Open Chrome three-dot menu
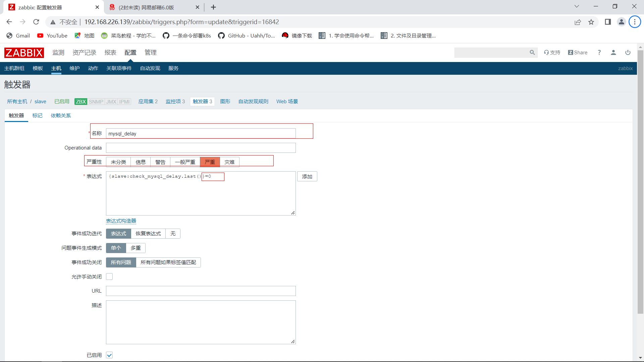The height and width of the screenshot is (362, 644). (635, 22)
